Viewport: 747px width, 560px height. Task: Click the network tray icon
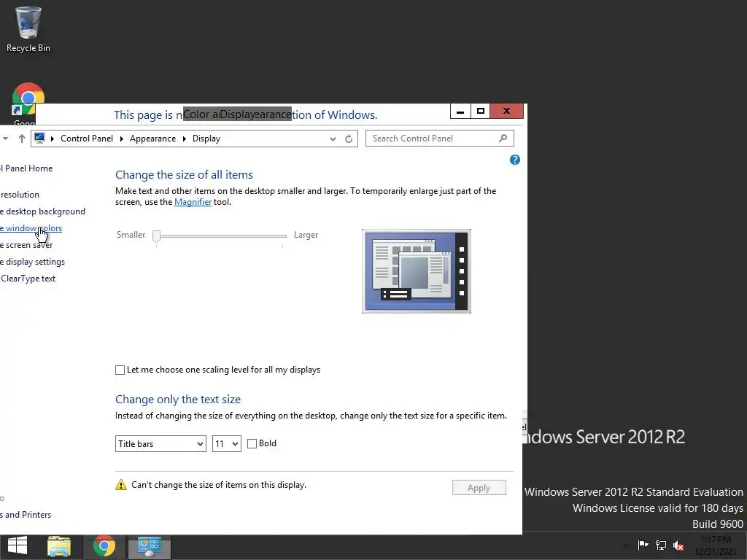click(x=661, y=545)
